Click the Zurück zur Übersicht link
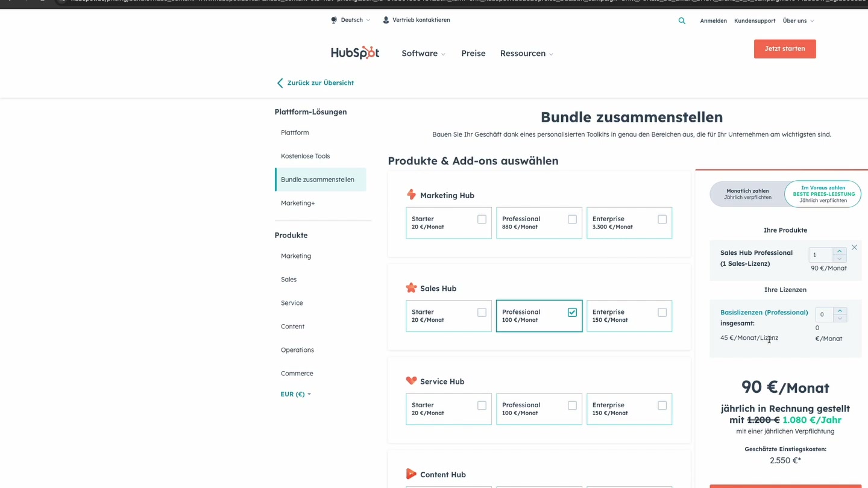The width and height of the screenshot is (868, 488). (321, 83)
